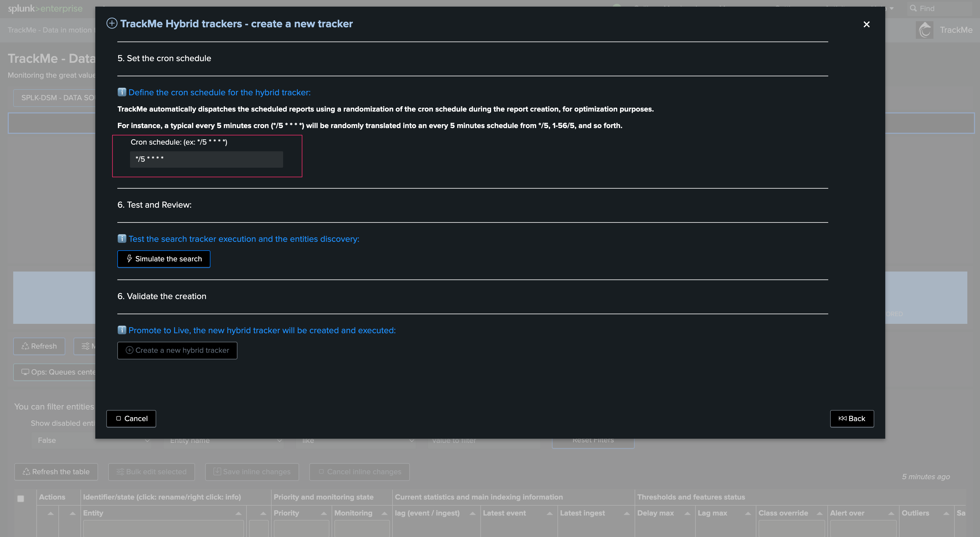Open Show disabled entities False dropdown

[x=91, y=440]
